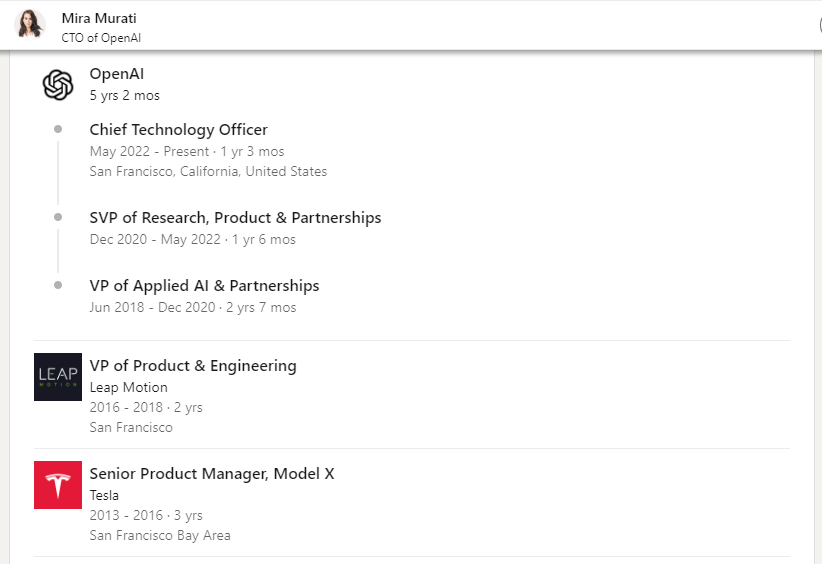Click SVP of Research, Product & Partnerships title
822x564 pixels.
(x=235, y=218)
